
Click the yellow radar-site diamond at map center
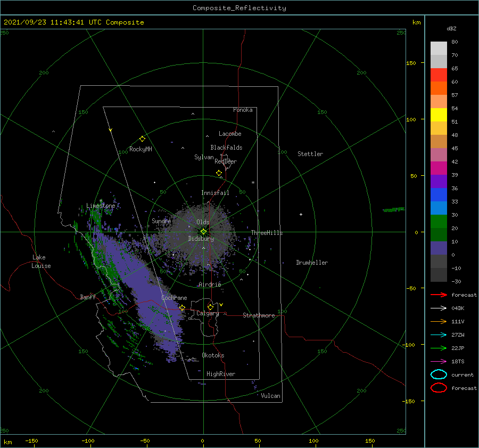pyautogui.click(x=203, y=232)
